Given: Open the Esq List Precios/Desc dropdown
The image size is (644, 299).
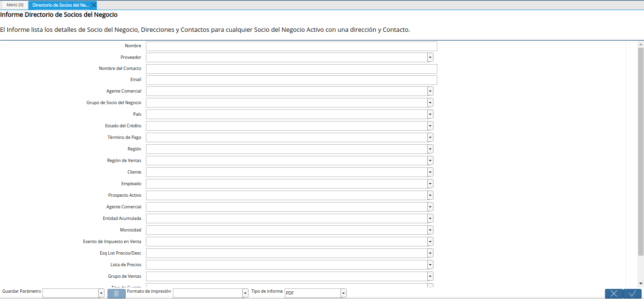Looking at the screenshot, I should point(430,253).
